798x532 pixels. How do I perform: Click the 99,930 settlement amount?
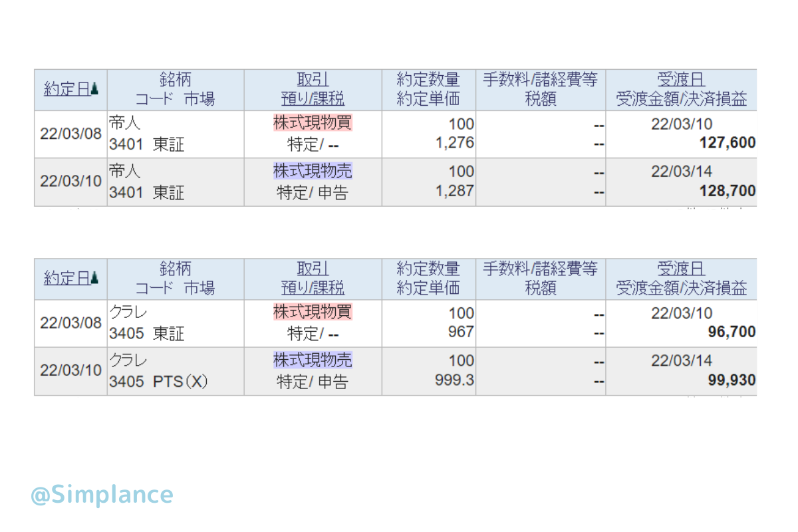(x=733, y=380)
